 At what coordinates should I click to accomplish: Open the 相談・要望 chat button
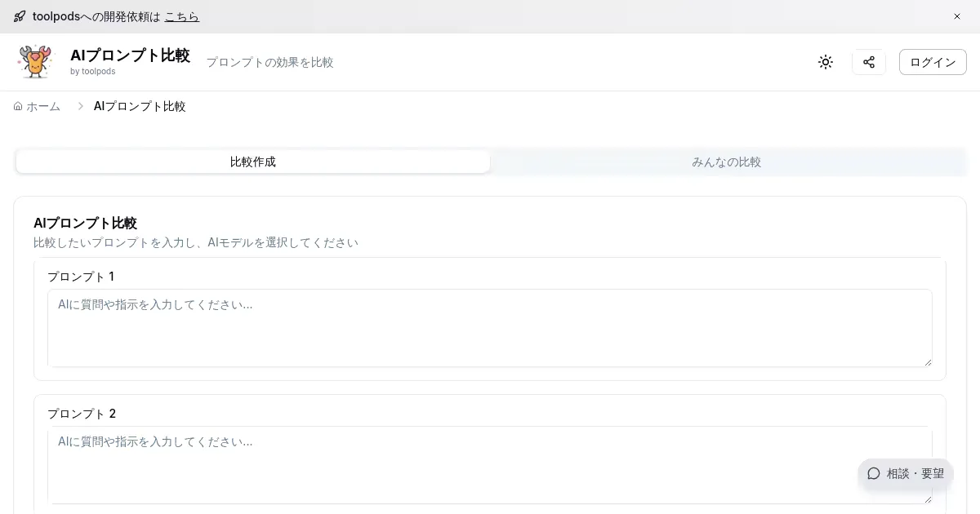905,473
